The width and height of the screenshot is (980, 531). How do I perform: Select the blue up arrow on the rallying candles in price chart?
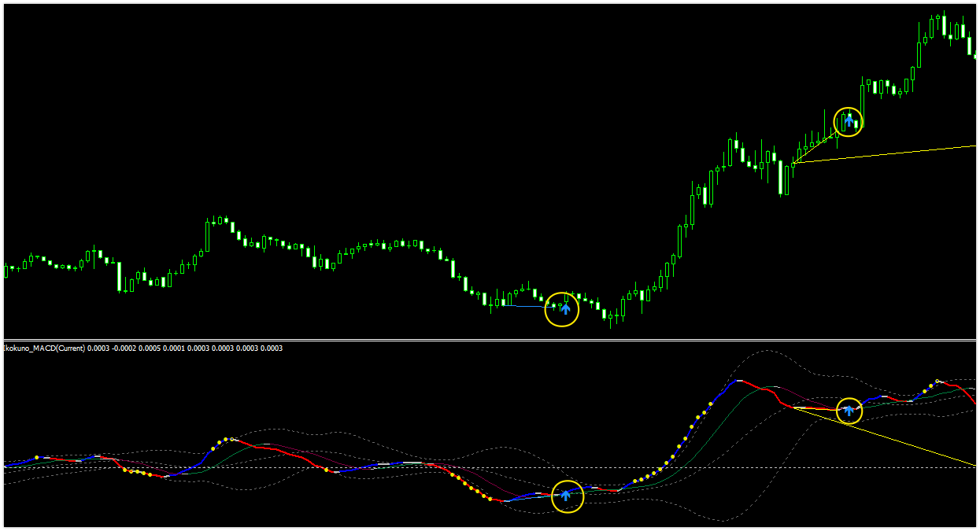click(849, 120)
